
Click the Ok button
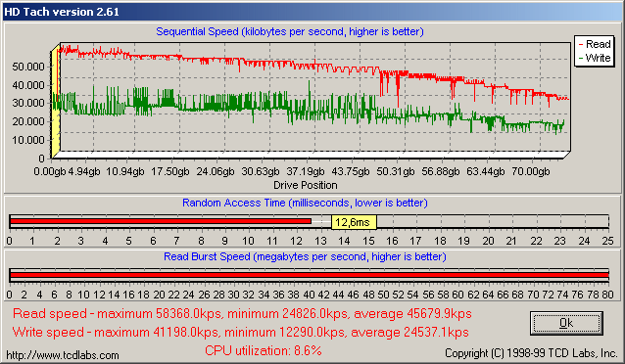566,323
